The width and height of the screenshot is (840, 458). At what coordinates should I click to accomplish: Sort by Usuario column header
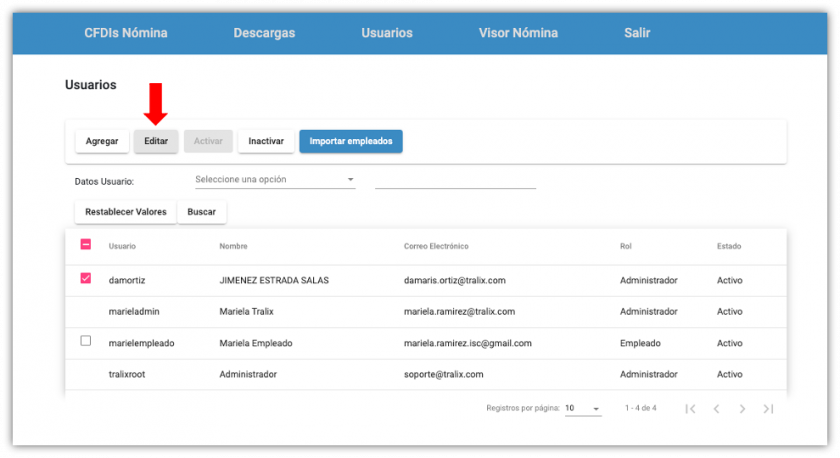click(122, 246)
